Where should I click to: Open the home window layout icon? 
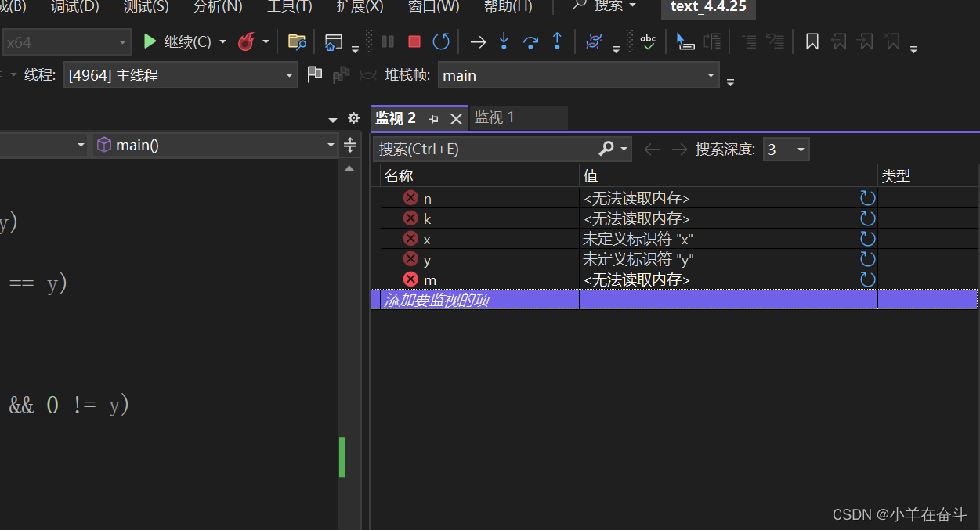334,41
